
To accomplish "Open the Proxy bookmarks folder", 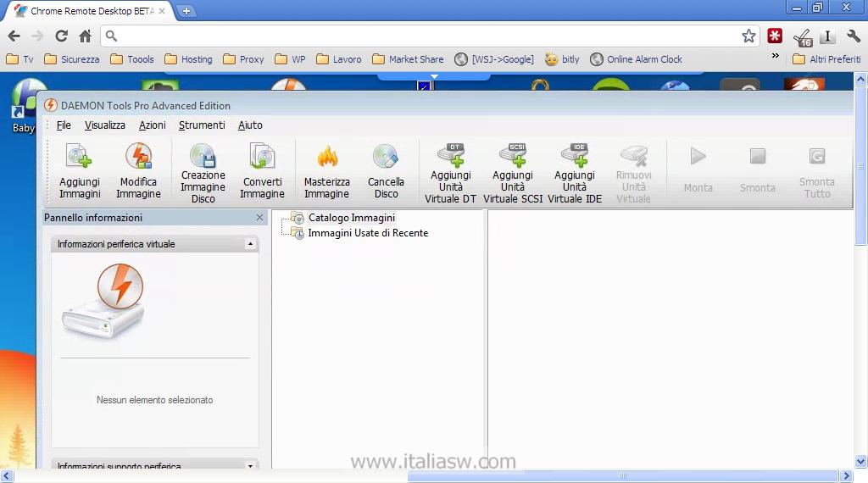I will [243, 59].
